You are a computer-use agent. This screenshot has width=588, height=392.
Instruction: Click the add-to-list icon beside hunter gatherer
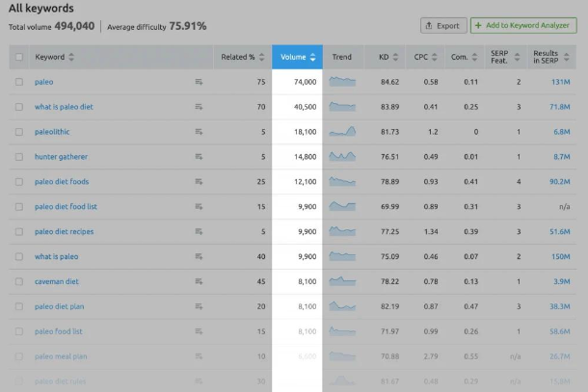point(199,157)
